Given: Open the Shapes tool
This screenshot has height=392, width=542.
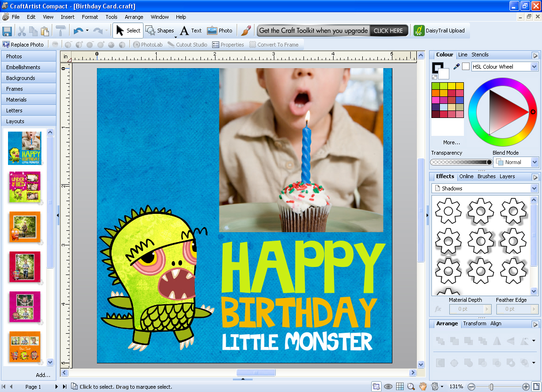Looking at the screenshot, I should [x=159, y=31].
